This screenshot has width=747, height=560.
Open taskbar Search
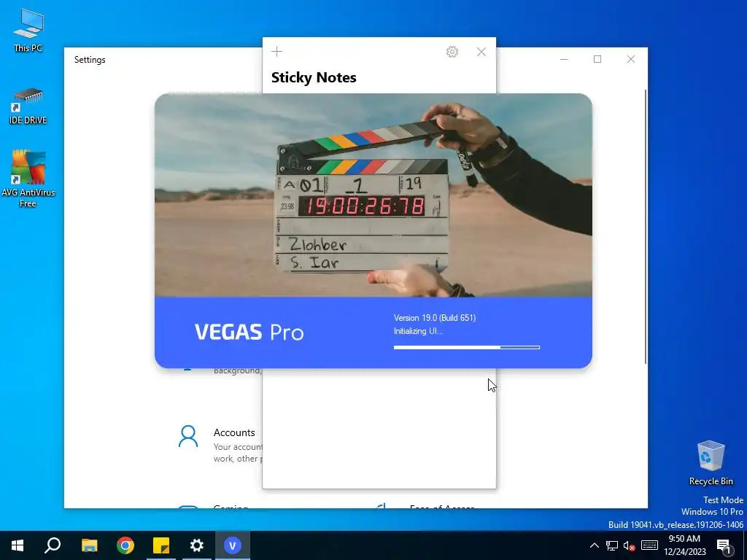tap(53, 545)
